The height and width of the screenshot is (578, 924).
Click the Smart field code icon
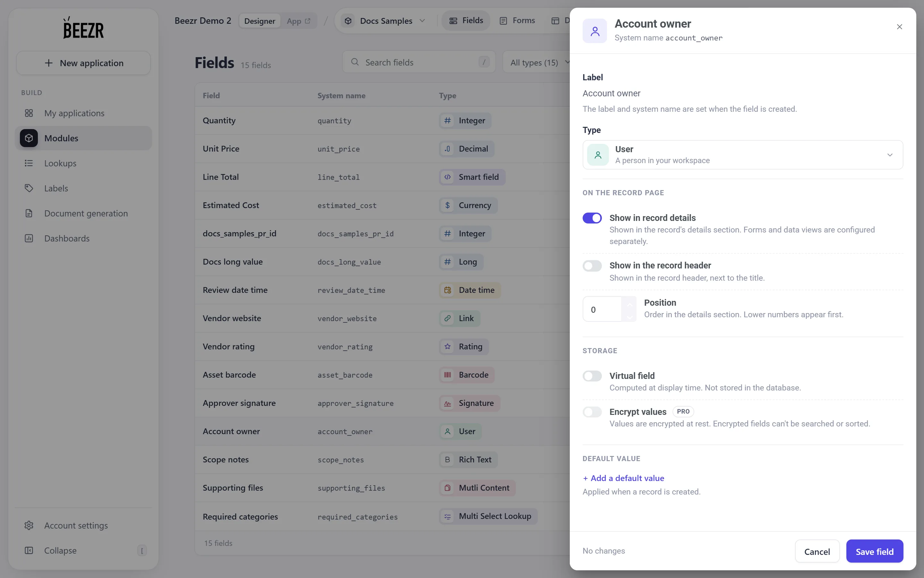(x=448, y=177)
